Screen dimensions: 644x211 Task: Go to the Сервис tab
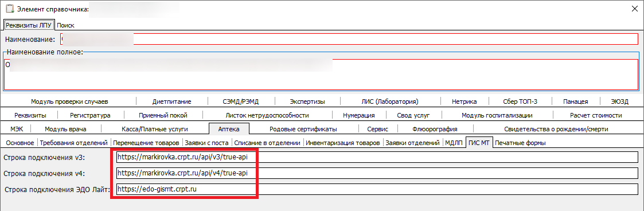pyautogui.click(x=378, y=129)
